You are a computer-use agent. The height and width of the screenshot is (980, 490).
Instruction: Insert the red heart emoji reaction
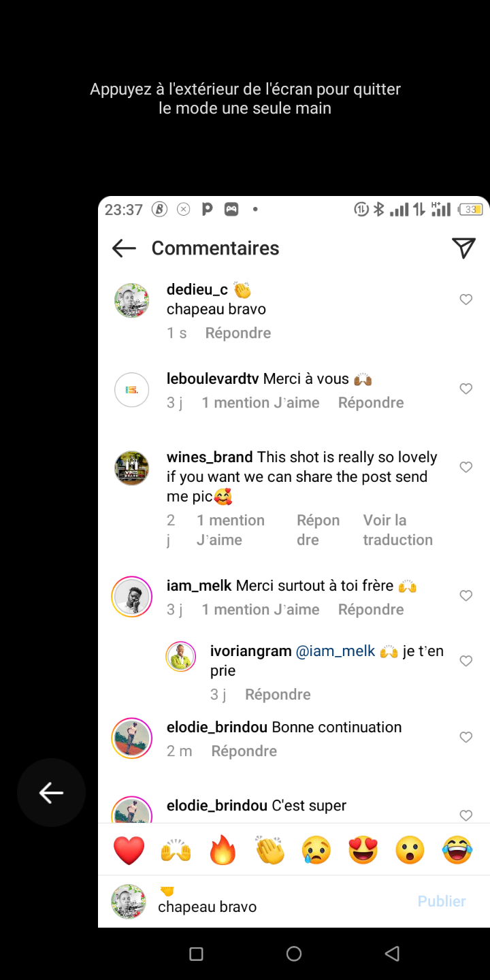pos(129,851)
